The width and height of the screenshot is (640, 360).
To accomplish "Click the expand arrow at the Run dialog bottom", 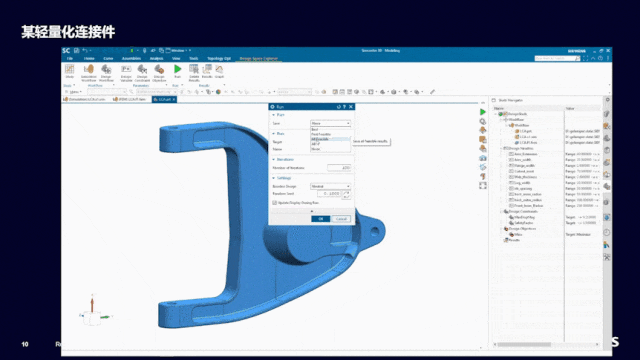I will point(312,211).
